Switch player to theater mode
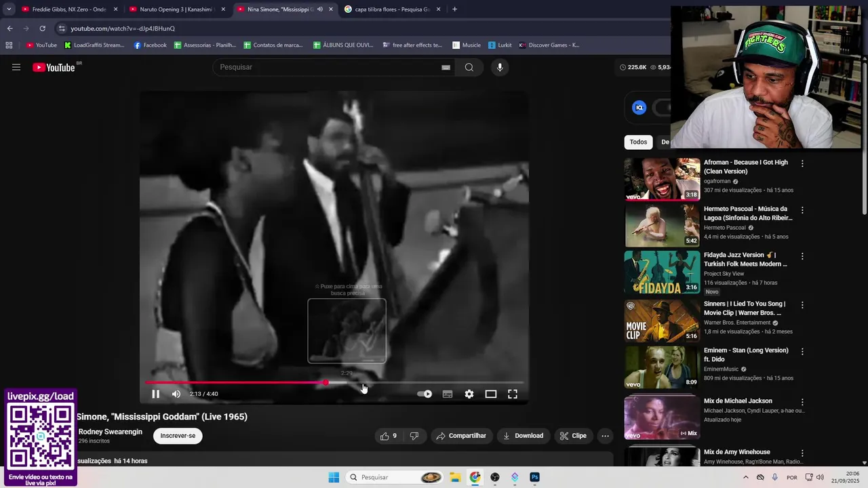 click(x=491, y=394)
